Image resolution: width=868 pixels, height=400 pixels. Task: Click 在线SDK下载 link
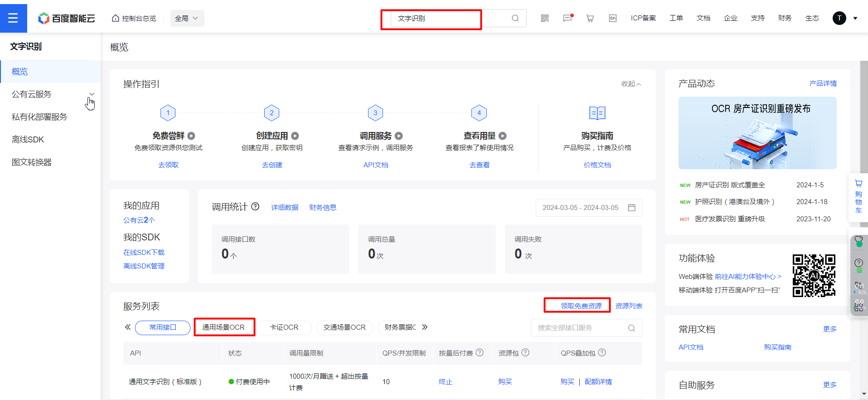pyautogui.click(x=144, y=253)
